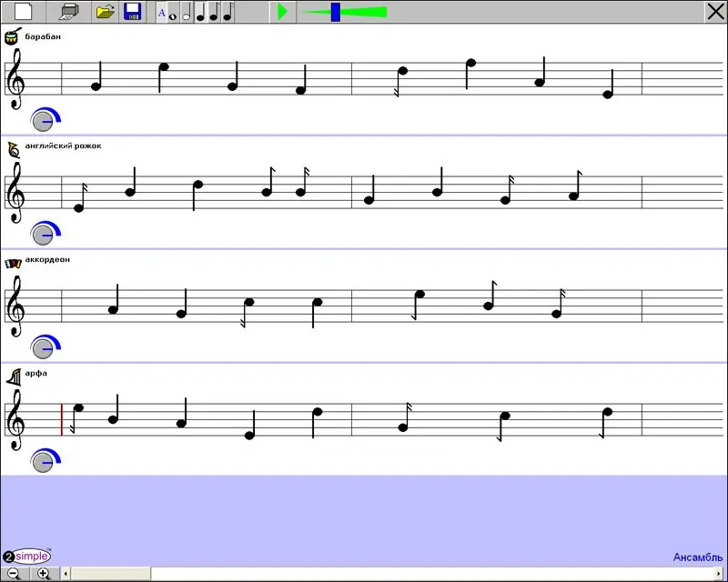The width and height of the screenshot is (728, 582).
Task: Click treble clef on английский рожок staff
Action: pos(16,193)
